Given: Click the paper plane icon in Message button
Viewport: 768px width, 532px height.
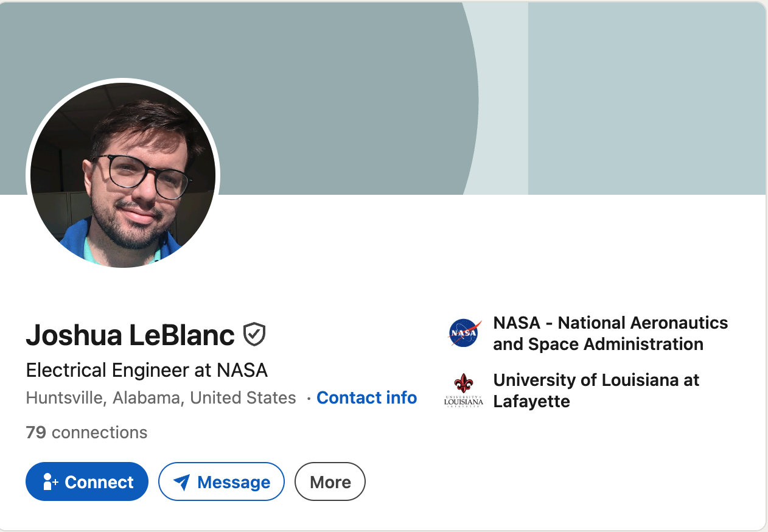Looking at the screenshot, I should (x=181, y=482).
